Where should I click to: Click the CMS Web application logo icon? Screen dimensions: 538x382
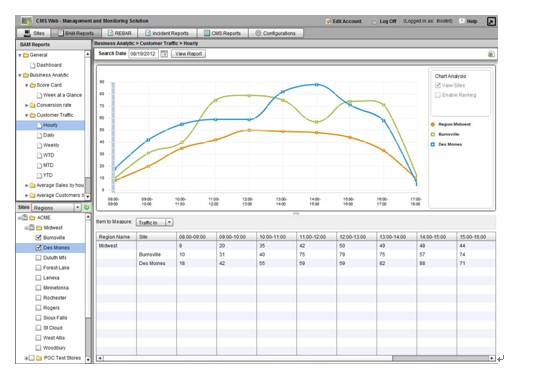(26, 21)
